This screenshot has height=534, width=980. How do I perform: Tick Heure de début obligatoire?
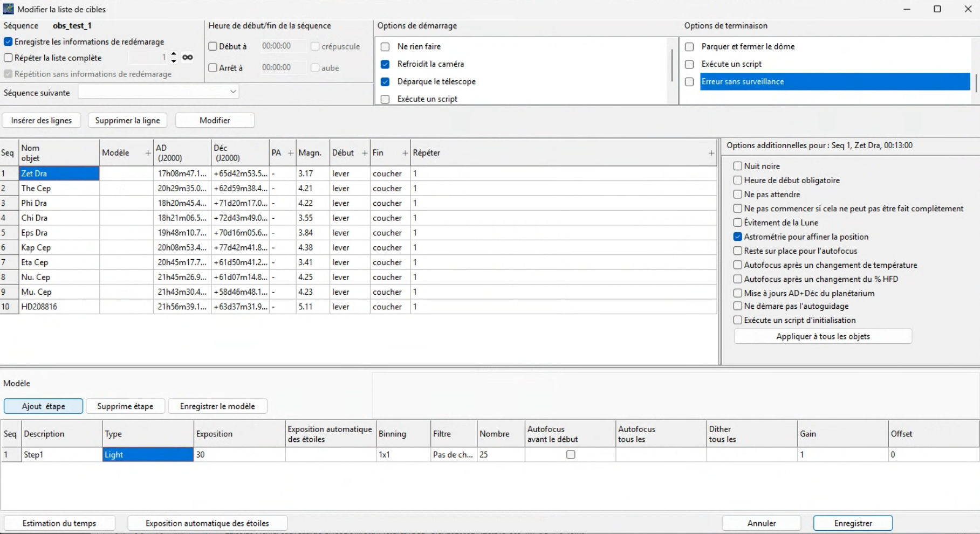(x=738, y=180)
